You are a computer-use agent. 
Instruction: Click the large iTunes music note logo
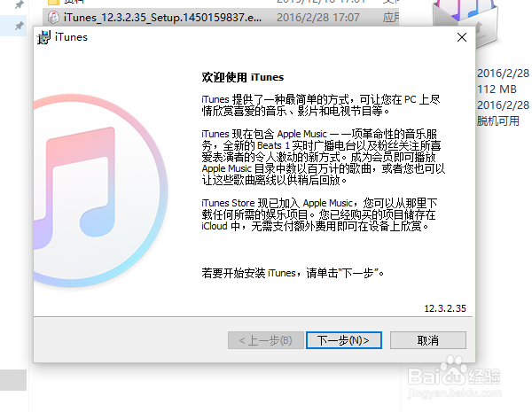[100, 190]
